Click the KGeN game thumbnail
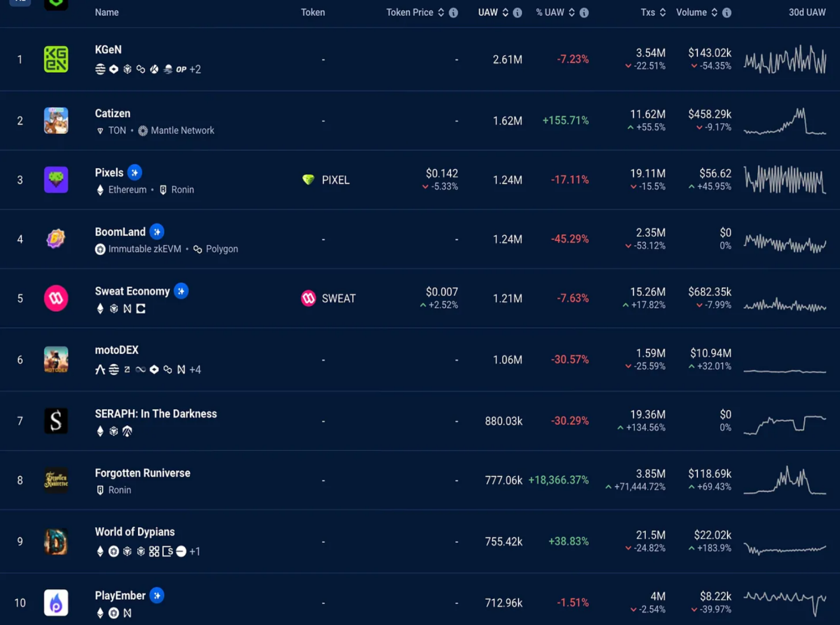The height and width of the screenshot is (625, 840). pyautogui.click(x=56, y=59)
